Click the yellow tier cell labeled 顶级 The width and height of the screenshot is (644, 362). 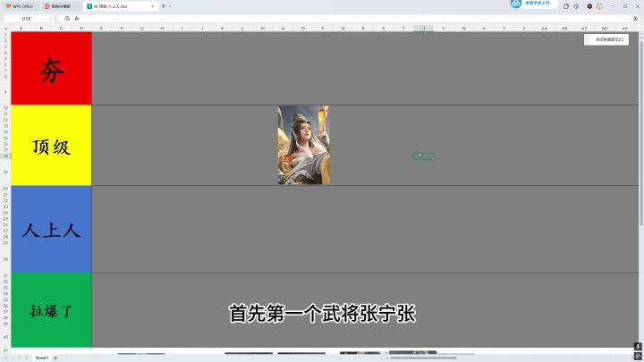coord(51,146)
